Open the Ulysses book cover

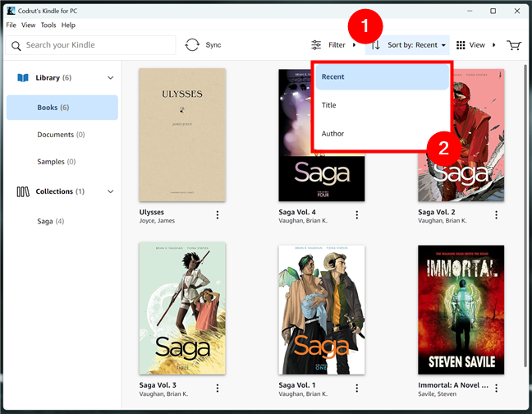pyautogui.click(x=182, y=135)
